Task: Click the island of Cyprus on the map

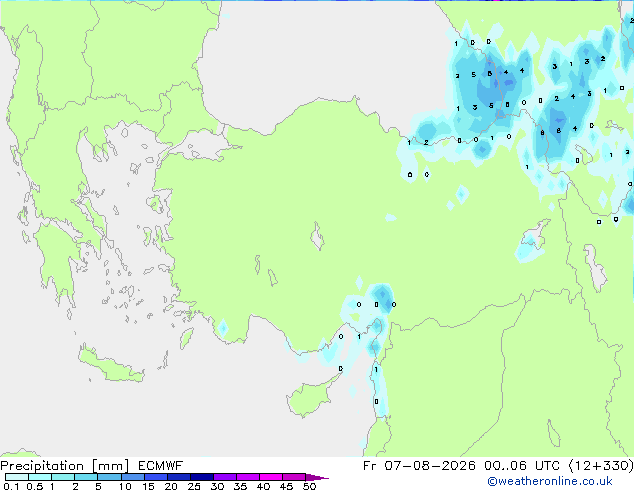Action: 309,397
